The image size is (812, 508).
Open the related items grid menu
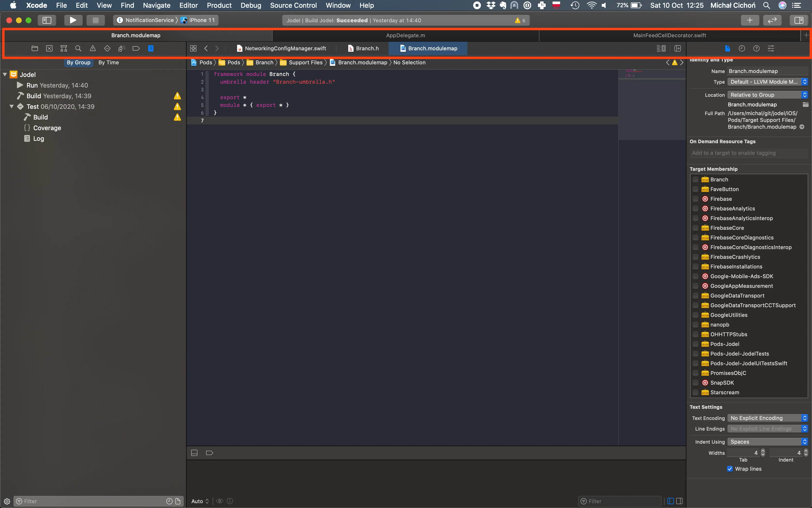(193, 48)
